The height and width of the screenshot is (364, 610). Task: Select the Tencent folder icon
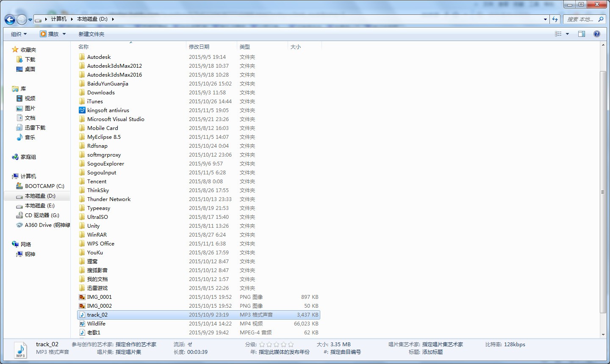click(x=82, y=181)
